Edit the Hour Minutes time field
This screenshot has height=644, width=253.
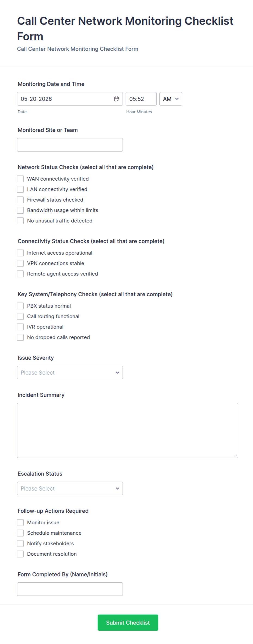141,99
